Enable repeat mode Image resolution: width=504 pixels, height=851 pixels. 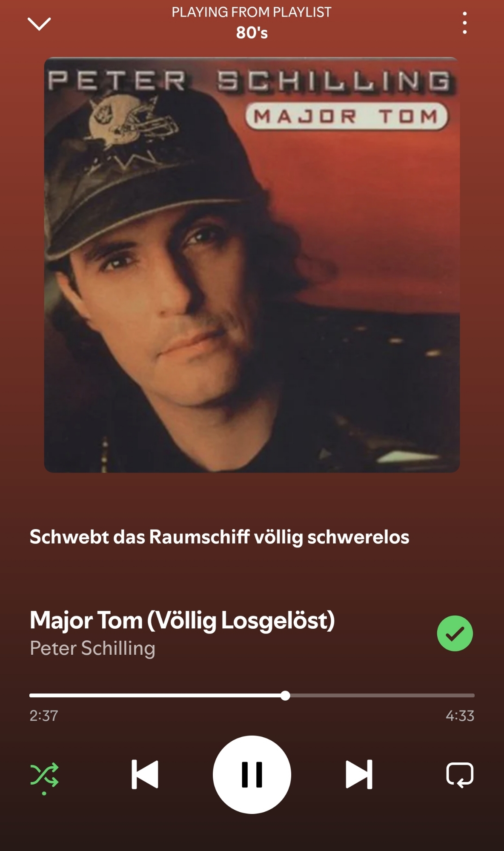(x=460, y=775)
